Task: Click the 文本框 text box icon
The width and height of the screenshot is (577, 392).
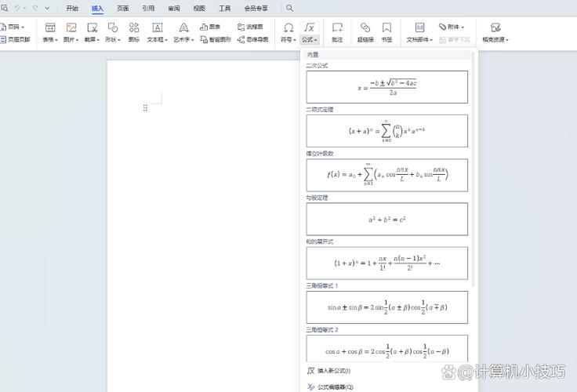Action: tap(158, 27)
